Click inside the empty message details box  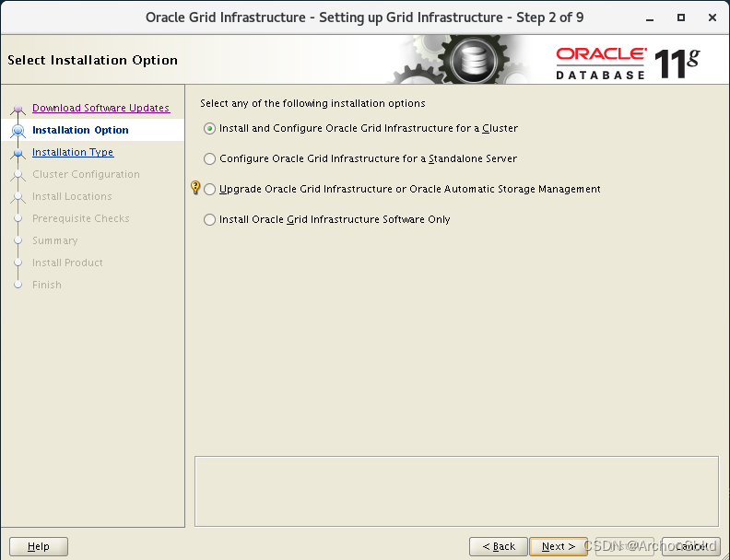(x=457, y=491)
